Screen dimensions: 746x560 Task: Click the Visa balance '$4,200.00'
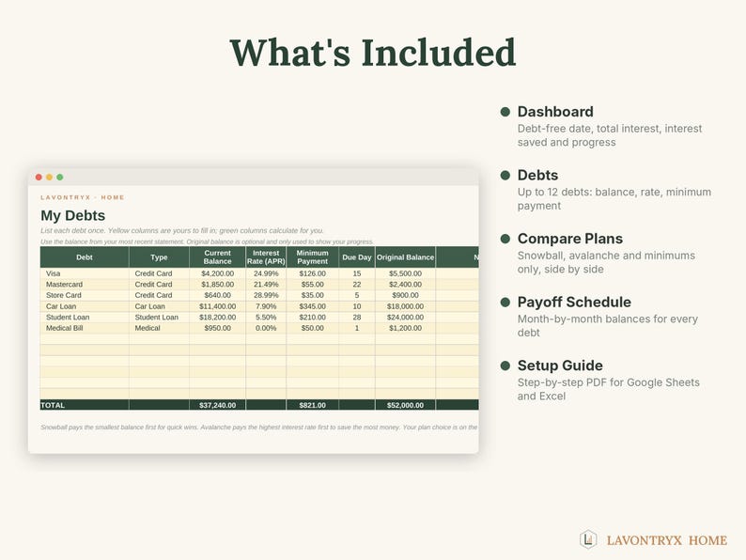(217, 273)
